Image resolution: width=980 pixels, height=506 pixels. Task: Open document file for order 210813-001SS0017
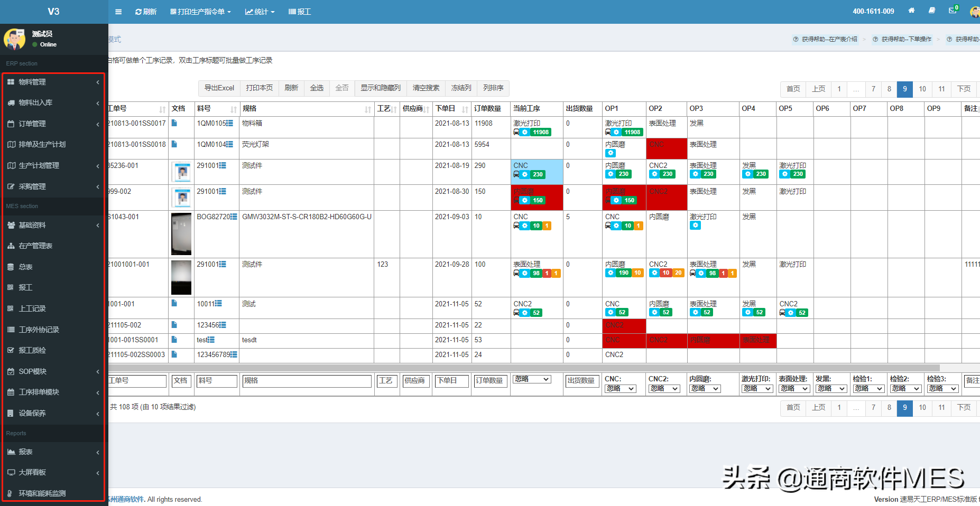tap(174, 123)
